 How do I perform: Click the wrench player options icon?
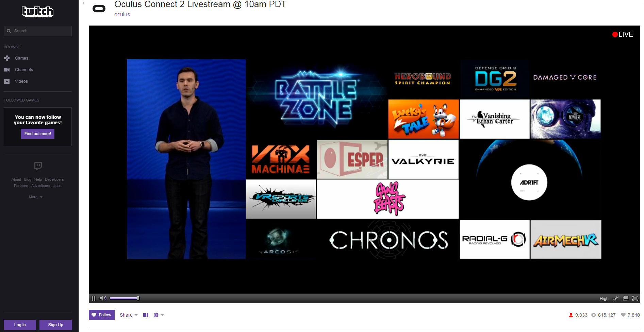pyautogui.click(x=616, y=298)
